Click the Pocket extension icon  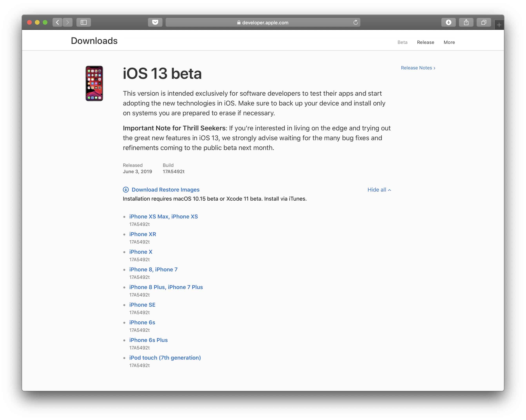155,23
